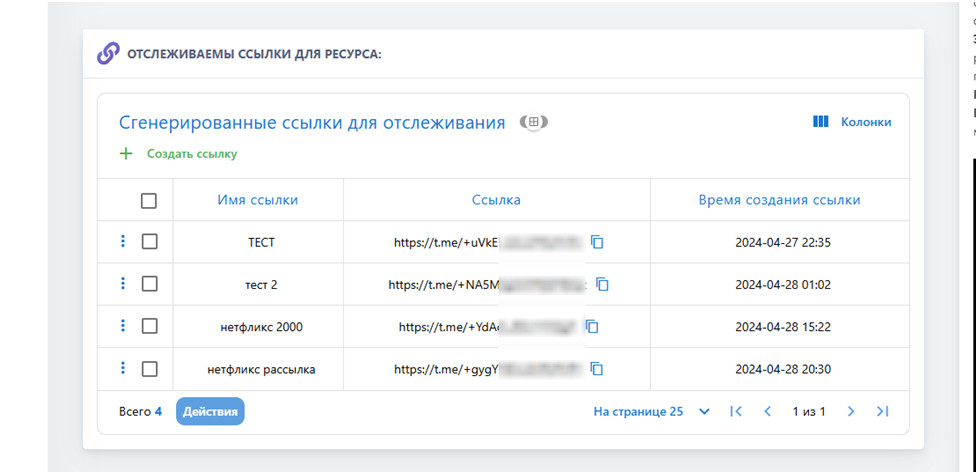
Task: Check the нетфликс рассылка row checkbox
Action: point(149,369)
